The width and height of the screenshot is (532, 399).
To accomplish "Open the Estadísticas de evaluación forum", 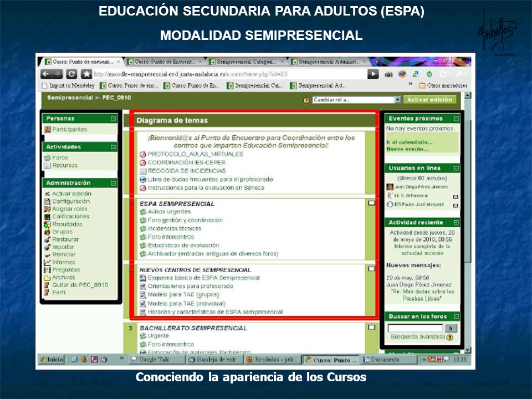I will click(183, 245).
